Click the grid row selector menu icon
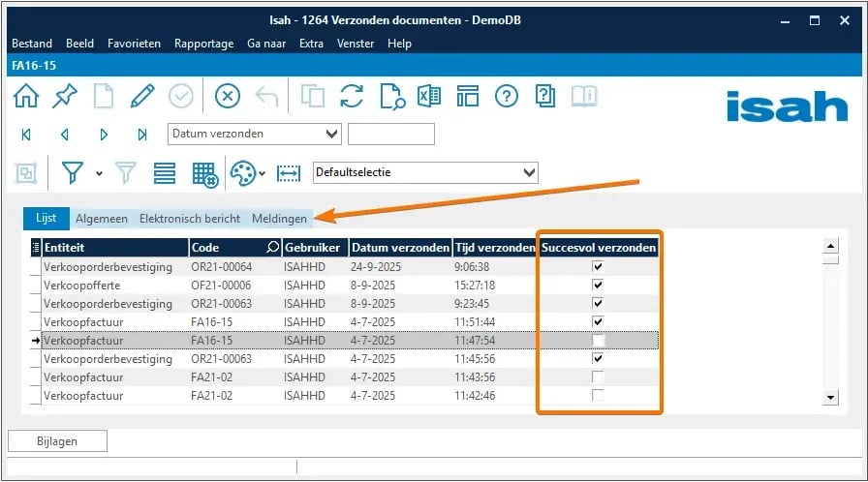 pos(36,247)
